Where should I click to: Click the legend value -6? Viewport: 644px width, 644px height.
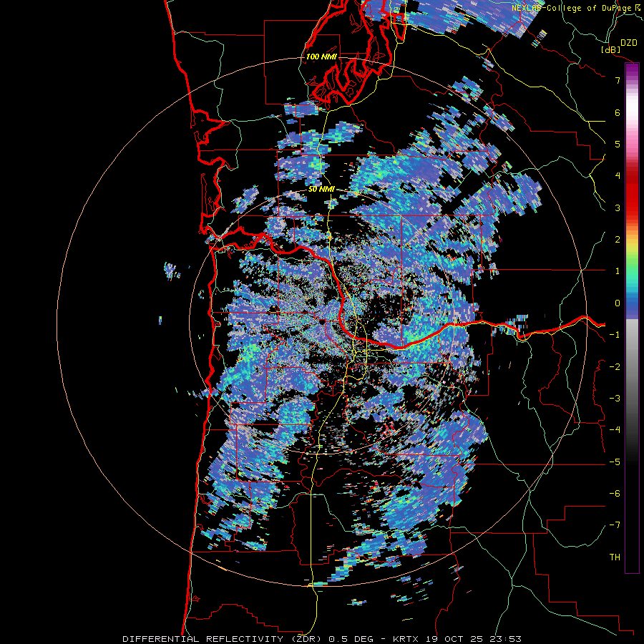615,494
